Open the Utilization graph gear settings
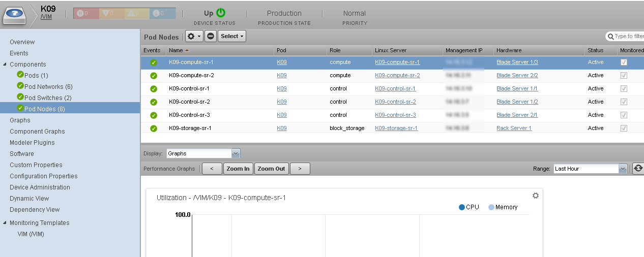Viewport: 644px width, 257px height. [x=535, y=196]
